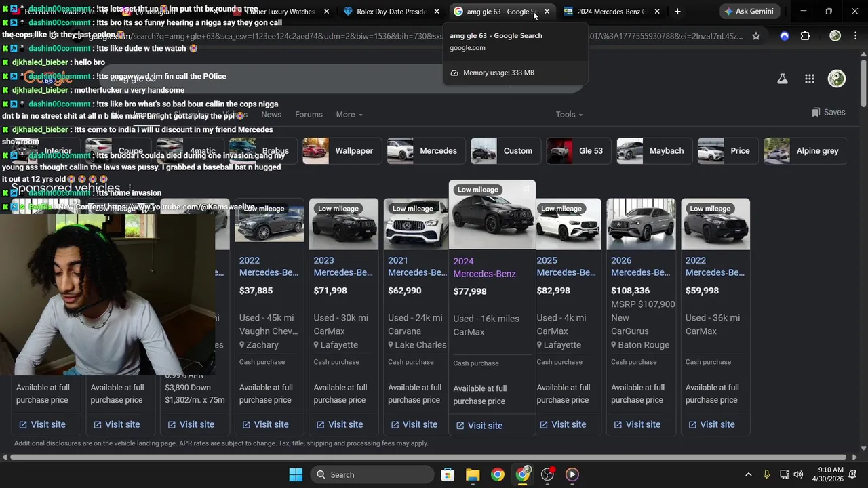Open the Chrome three-dot menu
This screenshot has width=868, height=488.
click(854, 36)
